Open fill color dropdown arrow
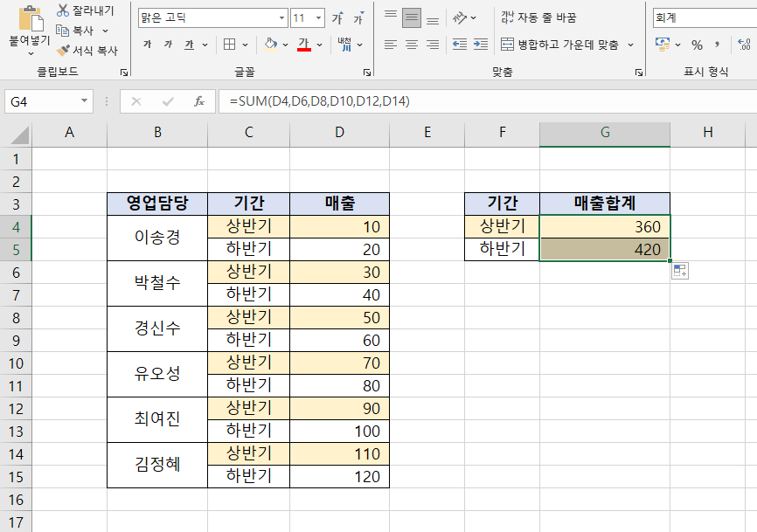Viewport: 757px width, 532px height. [x=285, y=45]
